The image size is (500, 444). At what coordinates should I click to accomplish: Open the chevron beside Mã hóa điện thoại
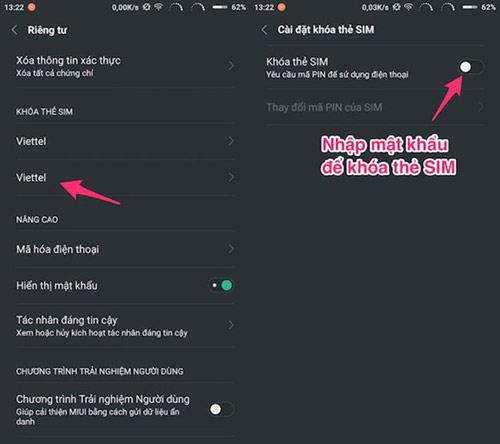[x=231, y=249]
